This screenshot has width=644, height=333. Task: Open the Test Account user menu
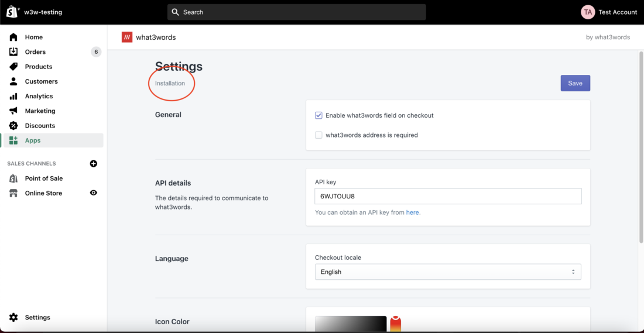tap(609, 12)
